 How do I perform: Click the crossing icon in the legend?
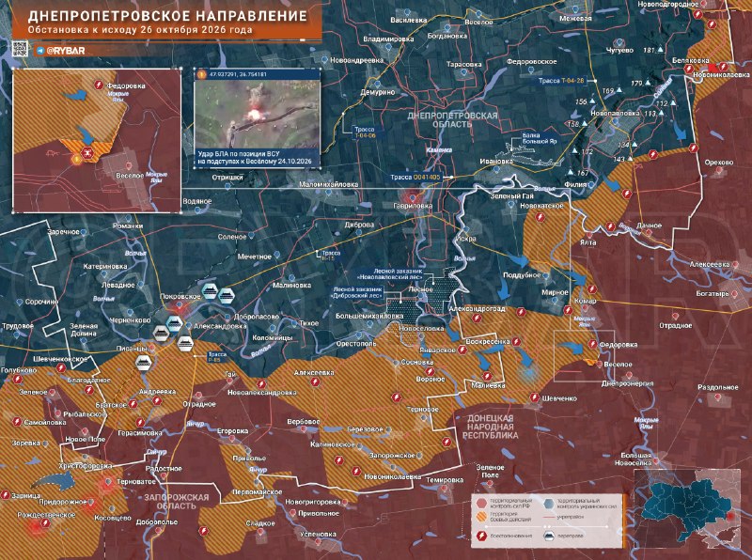coord(549,536)
